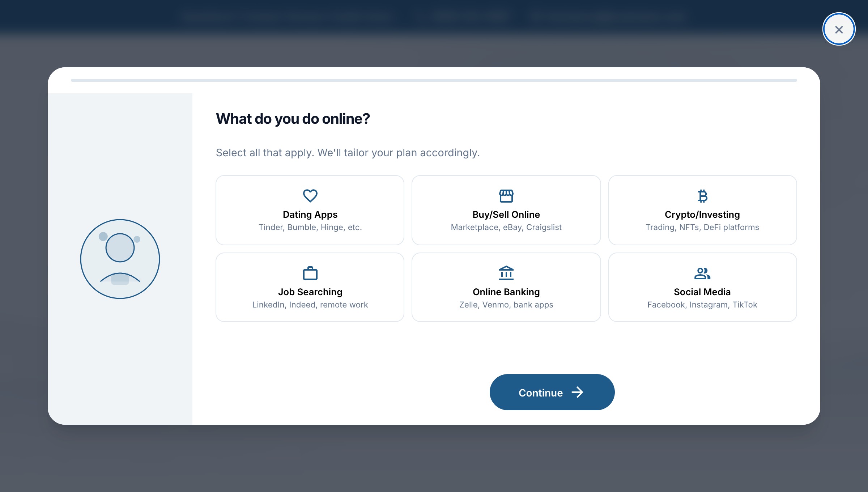868x492 pixels.
Task: Click the progress bar at dialog top
Action: point(434,80)
